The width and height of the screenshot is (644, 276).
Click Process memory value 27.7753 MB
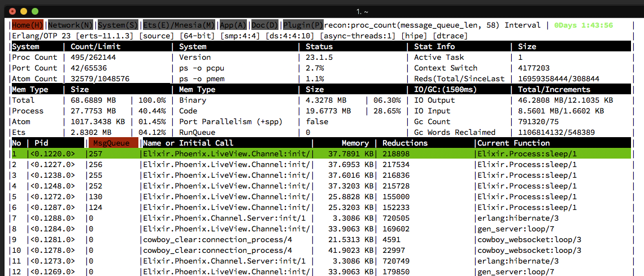pos(93,111)
